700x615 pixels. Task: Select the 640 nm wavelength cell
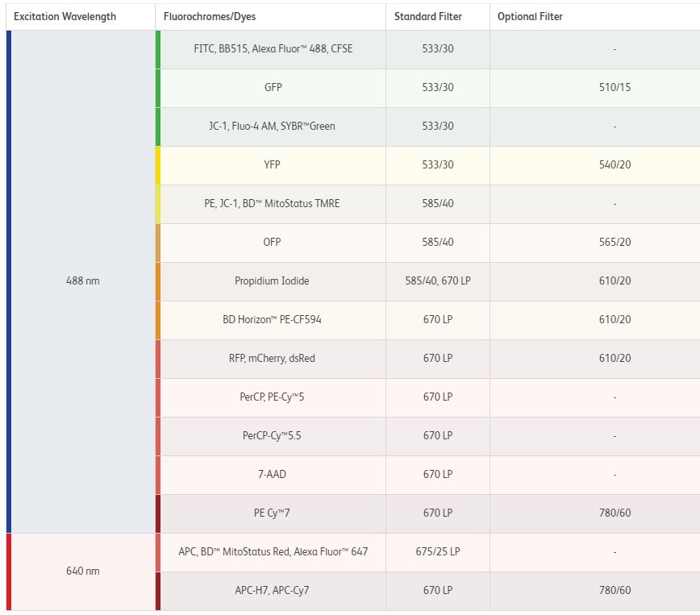point(83,571)
